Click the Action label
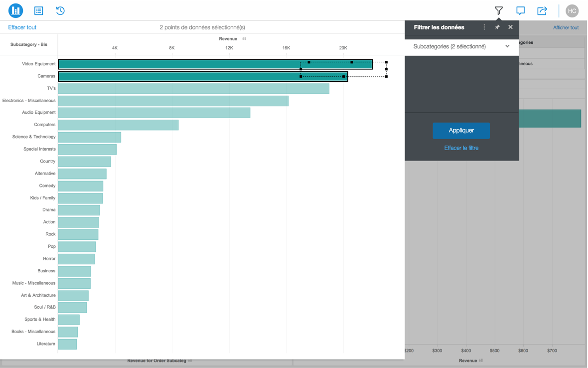The width and height of the screenshot is (588, 368). point(49,222)
